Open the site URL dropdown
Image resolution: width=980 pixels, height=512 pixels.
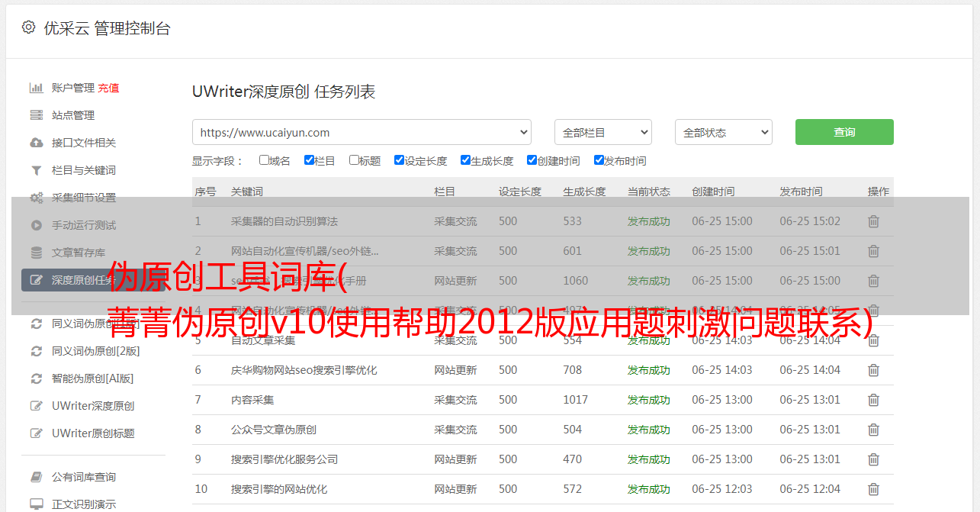[361, 132]
